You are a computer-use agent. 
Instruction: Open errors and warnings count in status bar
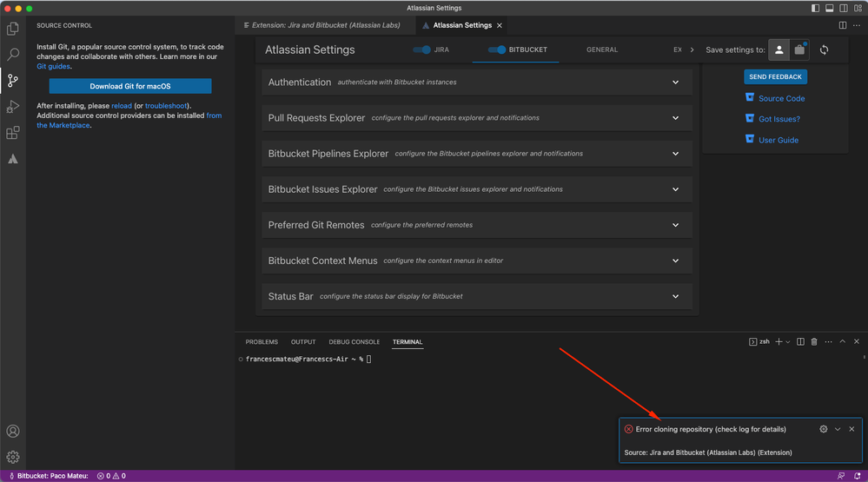click(x=111, y=476)
